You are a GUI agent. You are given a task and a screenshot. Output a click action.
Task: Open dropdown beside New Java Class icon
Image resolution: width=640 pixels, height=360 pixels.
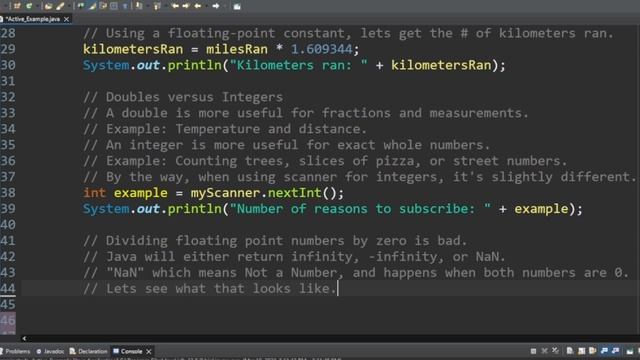37,6
